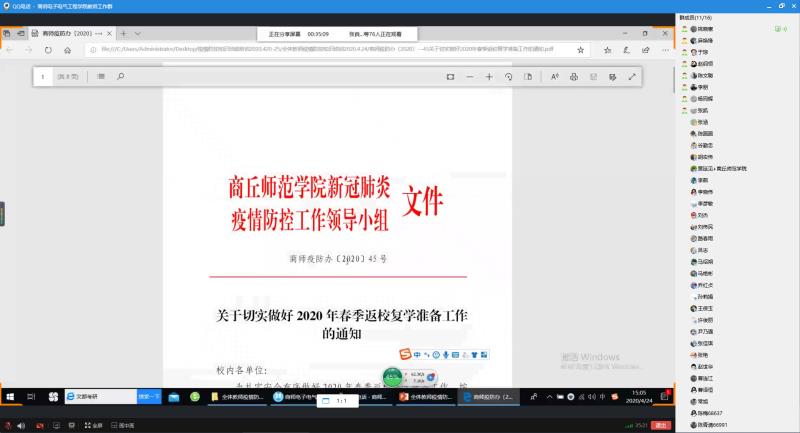Zoom out with the minus icon

(470, 76)
